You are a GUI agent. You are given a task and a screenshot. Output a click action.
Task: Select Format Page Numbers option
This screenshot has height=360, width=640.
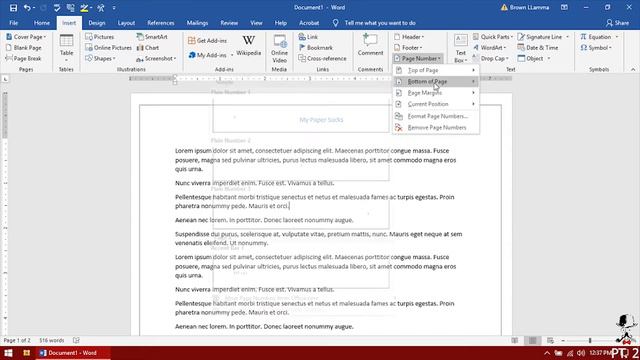(436, 116)
